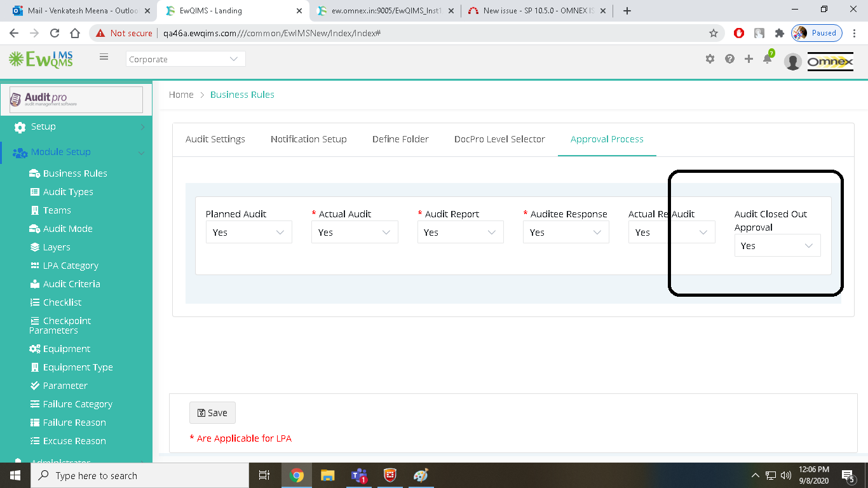Open Chrome from the taskbar

[x=297, y=475]
